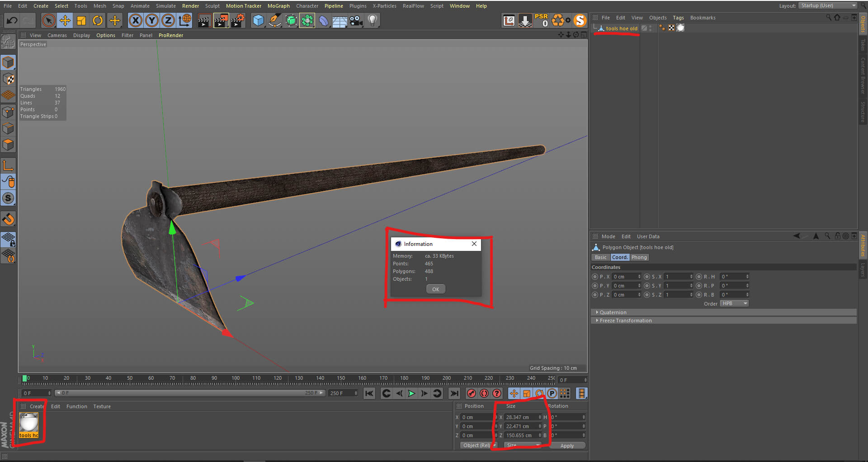Add Floor environment object icon
Screen dimensions: 868x462
coord(340,20)
